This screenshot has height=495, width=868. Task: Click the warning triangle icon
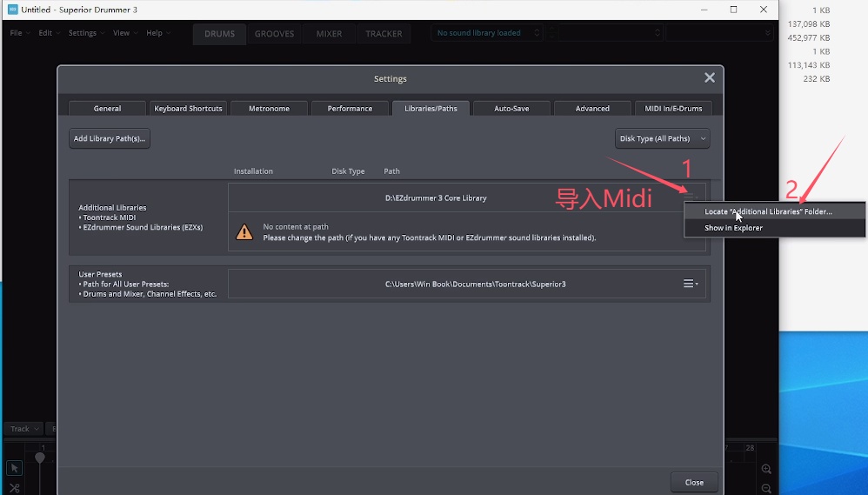245,232
